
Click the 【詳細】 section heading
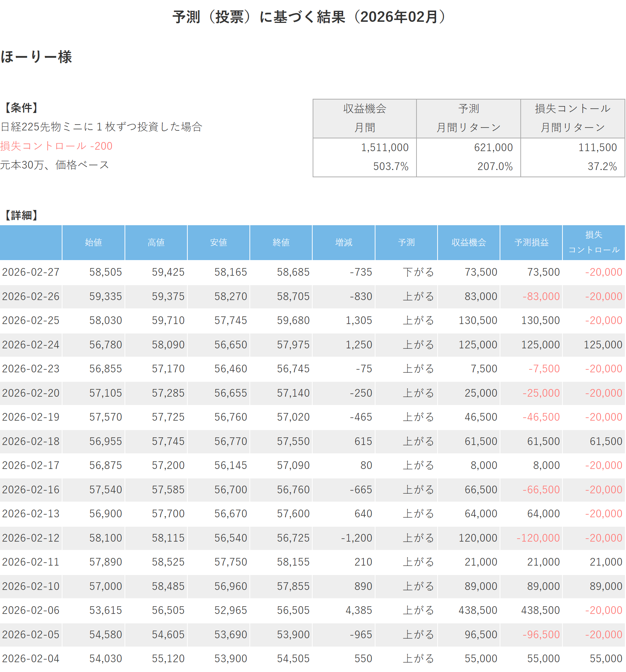(x=21, y=215)
